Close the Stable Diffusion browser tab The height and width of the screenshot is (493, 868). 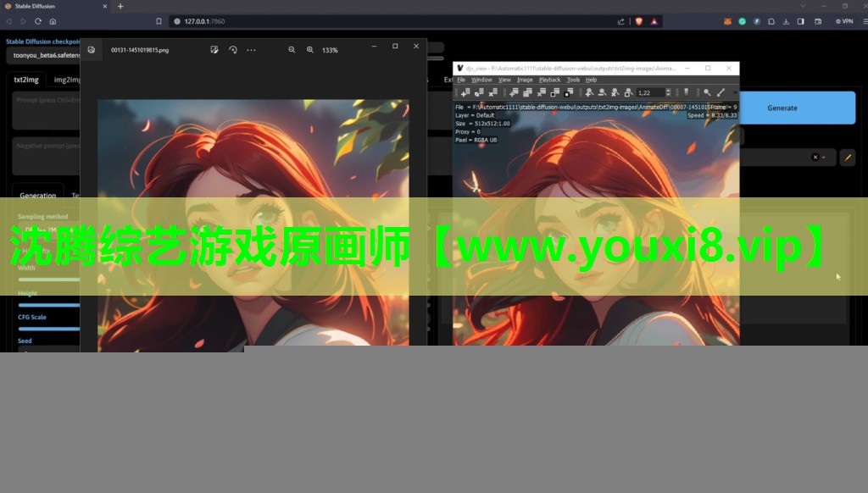coord(104,7)
